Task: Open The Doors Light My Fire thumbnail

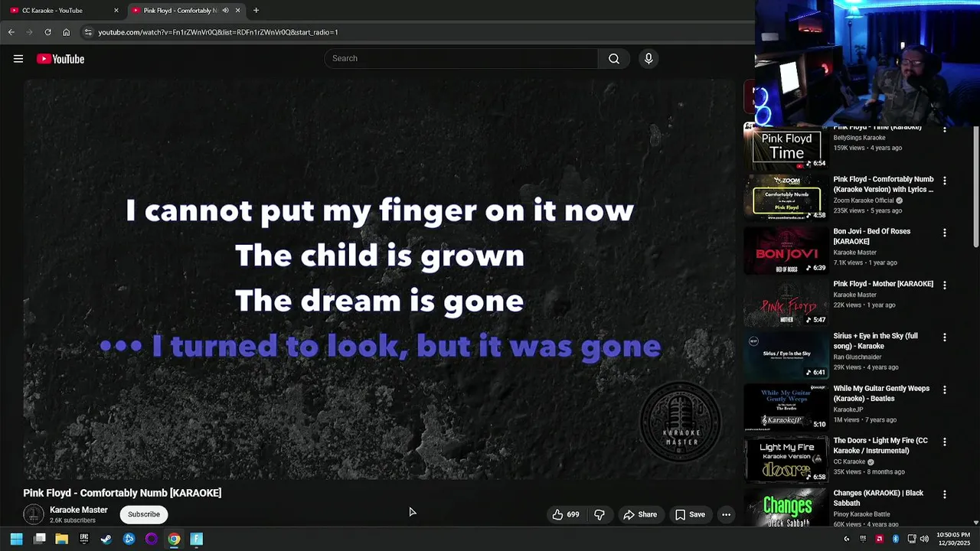Action: (786, 459)
